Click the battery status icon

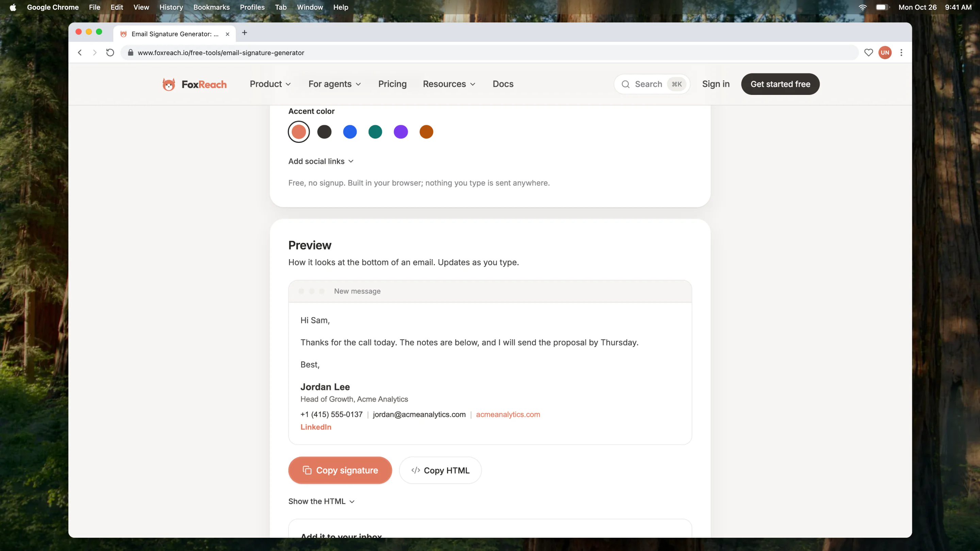tap(882, 7)
